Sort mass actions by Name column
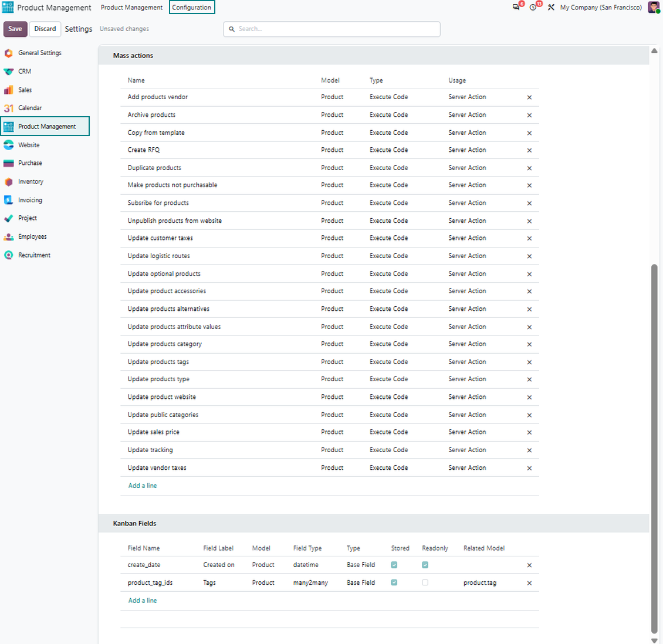663x644 pixels. pyautogui.click(x=136, y=80)
